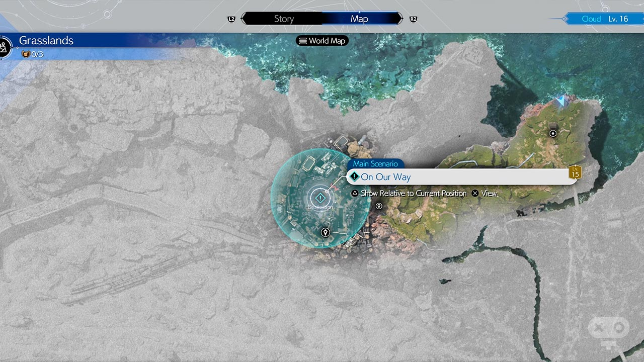Click the triangle button prompt icon

(355, 194)
